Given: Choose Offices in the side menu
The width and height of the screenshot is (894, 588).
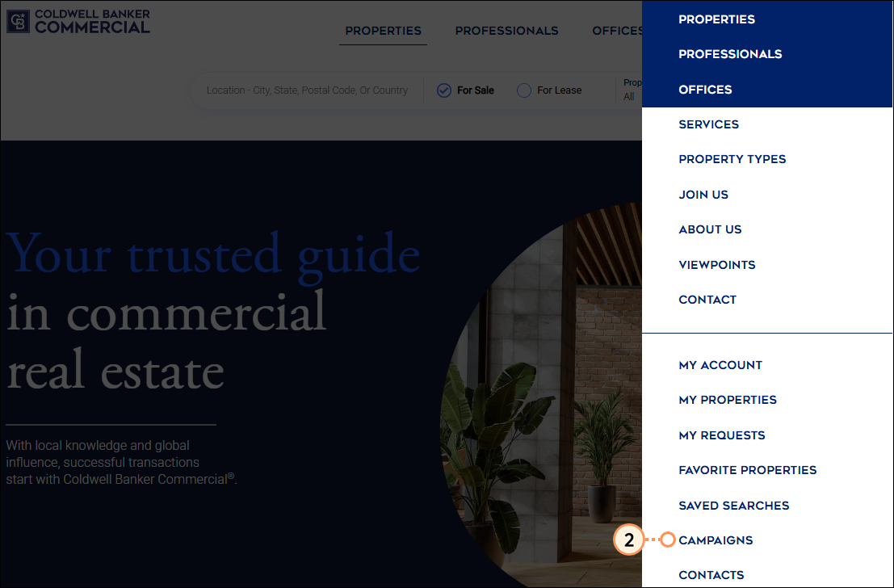Looking at the screenshot, I should (x=705, y=90).
